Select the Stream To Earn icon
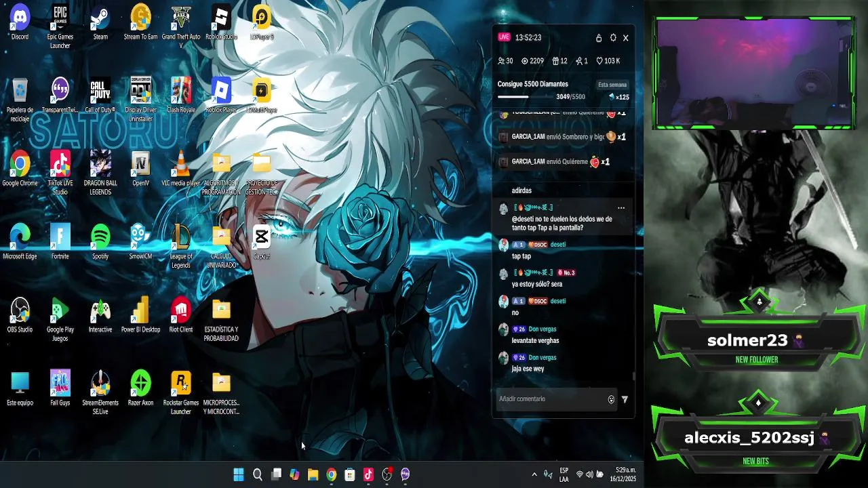Image resolution: width=868 pixels, height=488 pixels. click(x=140, y=22)
